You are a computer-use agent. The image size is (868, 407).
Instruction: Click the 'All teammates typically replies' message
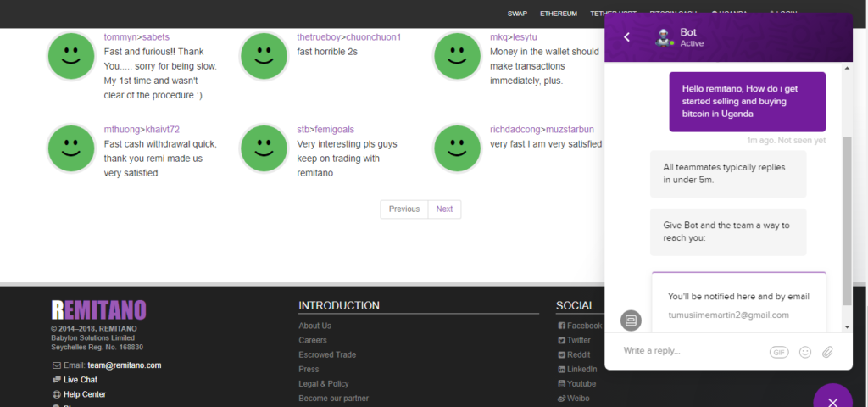[728, 174]
